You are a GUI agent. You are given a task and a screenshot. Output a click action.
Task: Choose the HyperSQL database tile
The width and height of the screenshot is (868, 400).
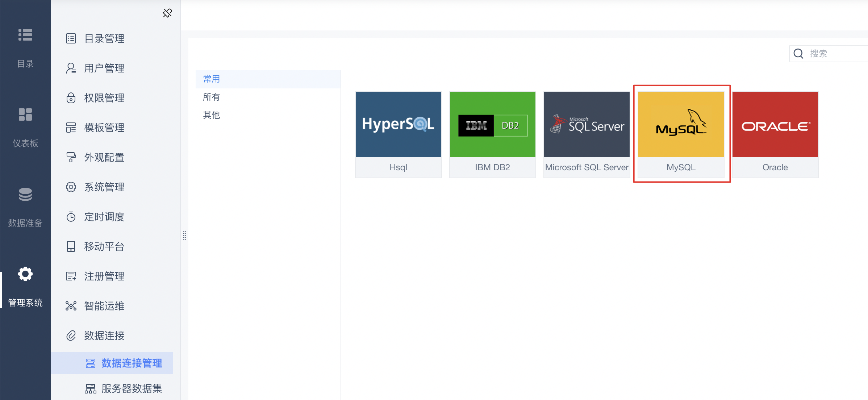(398, 135)
